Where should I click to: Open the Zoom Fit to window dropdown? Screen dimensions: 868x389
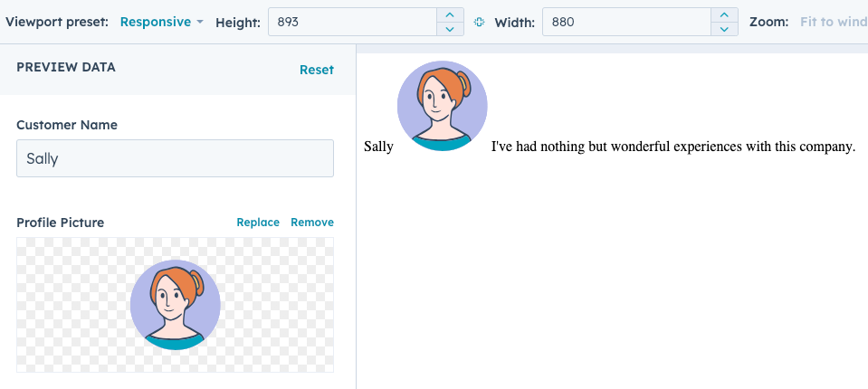[833, 22]
